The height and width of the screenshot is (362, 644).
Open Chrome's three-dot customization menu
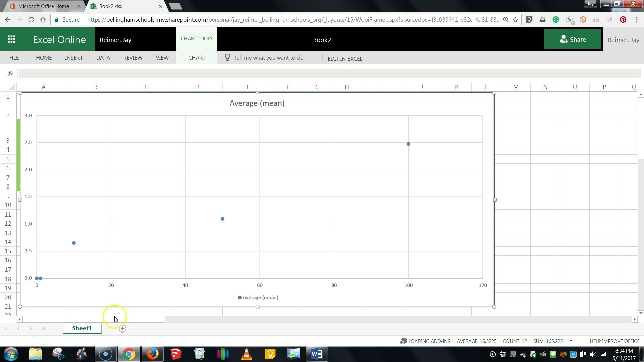point(637,19)
